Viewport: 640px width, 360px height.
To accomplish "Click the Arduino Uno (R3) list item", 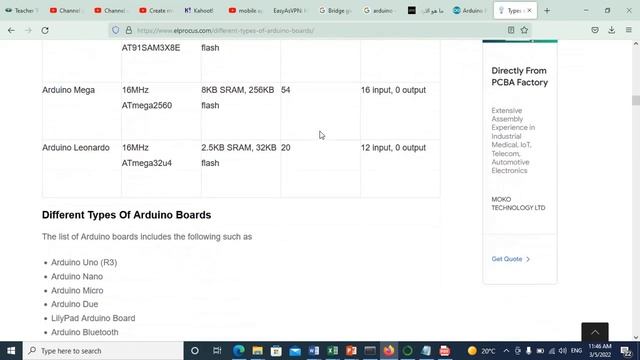I will point(84,262).
